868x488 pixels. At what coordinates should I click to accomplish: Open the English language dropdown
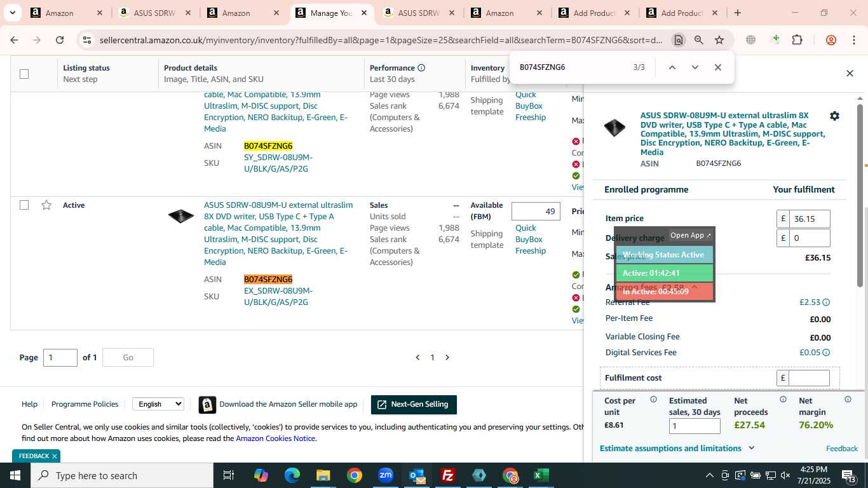coord(158,404)
